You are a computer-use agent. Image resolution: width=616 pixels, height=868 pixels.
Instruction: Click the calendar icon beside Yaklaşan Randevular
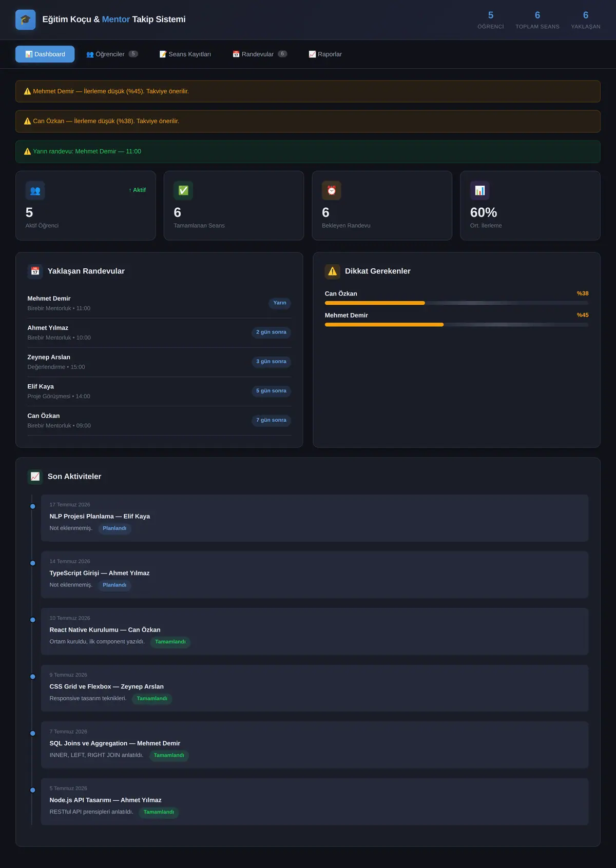pyautogui.click(x=35, y=271)
